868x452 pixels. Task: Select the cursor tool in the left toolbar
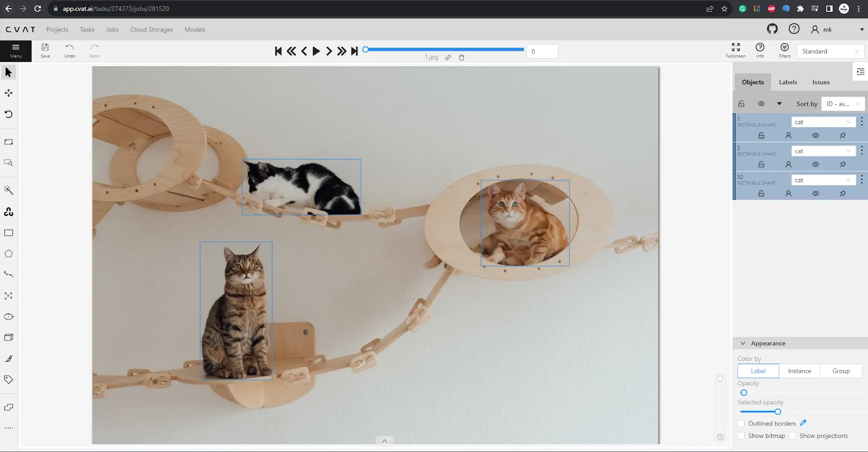coord(9,72)
